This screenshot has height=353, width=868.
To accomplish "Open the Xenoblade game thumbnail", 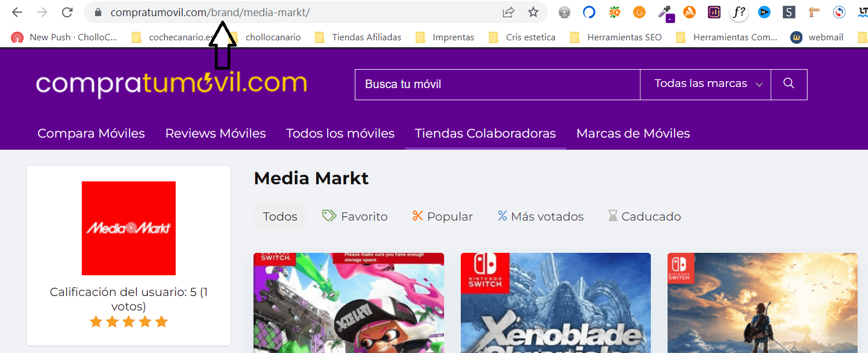I will point(556,303).
